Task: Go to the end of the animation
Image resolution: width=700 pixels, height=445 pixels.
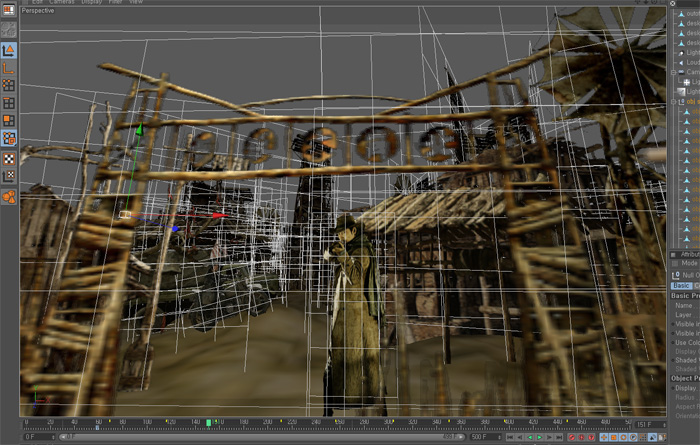Action: [x=559, y=437]
